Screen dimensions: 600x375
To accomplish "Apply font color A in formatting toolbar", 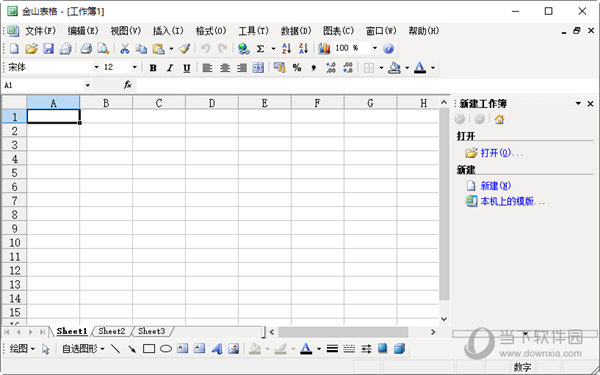I will pyautogui.click(x=420, y=68).
